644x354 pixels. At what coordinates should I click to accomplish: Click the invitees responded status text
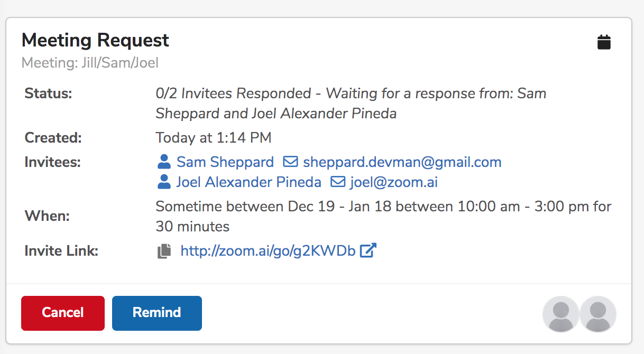point(351,104)
